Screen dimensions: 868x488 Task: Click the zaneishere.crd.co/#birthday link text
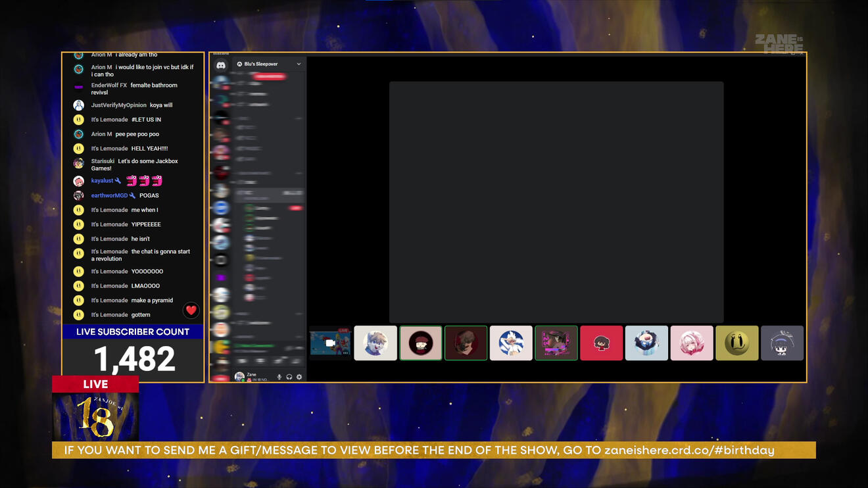[689, 450]
